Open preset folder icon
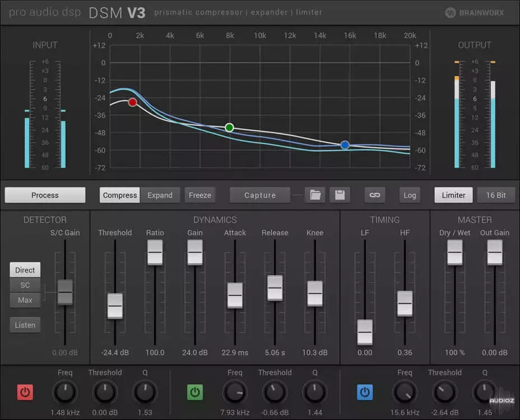 tap(315, 195)
